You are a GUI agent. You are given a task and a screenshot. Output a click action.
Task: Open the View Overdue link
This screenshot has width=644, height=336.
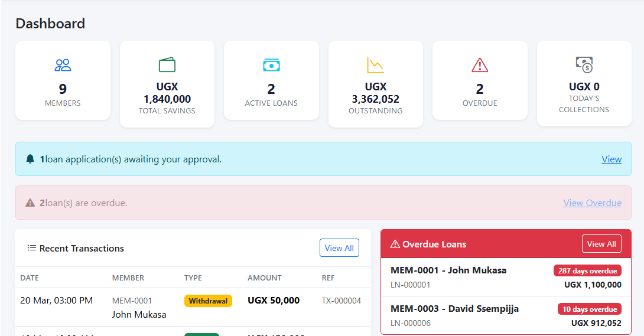click(592, 203)
